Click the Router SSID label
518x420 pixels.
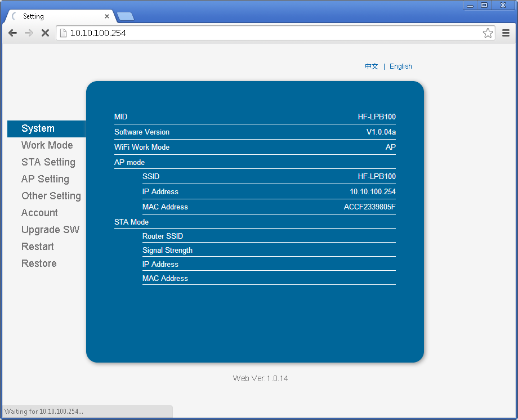point(163,236)
